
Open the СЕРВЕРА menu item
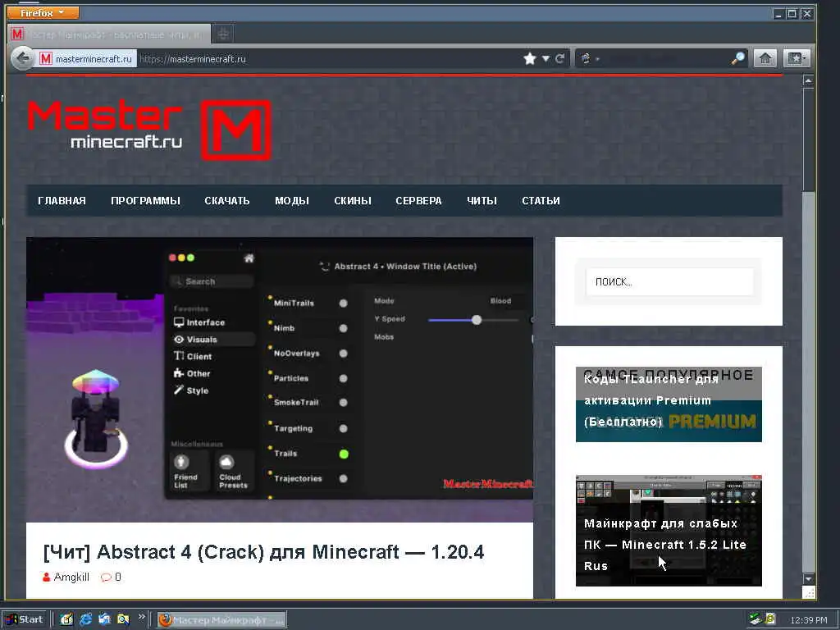419,201
